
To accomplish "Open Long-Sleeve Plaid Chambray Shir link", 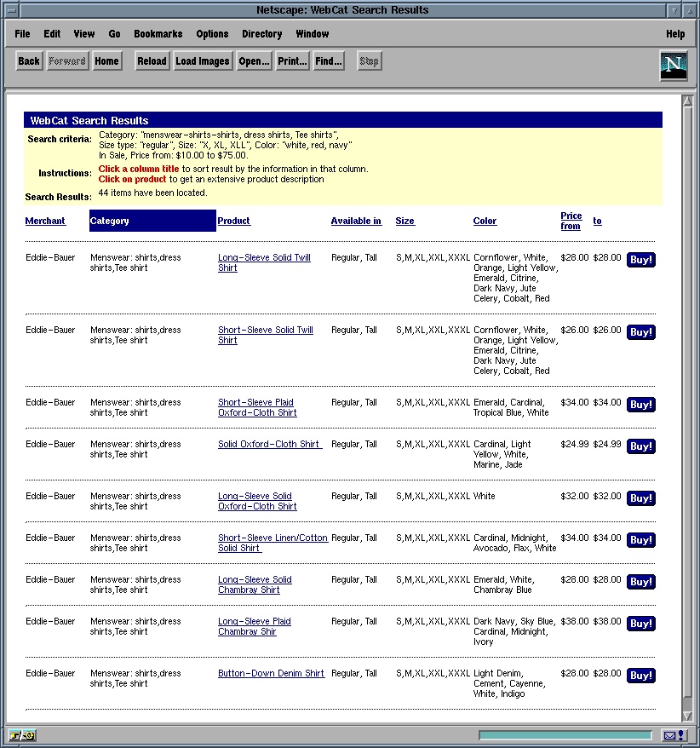I will (255, 626).
